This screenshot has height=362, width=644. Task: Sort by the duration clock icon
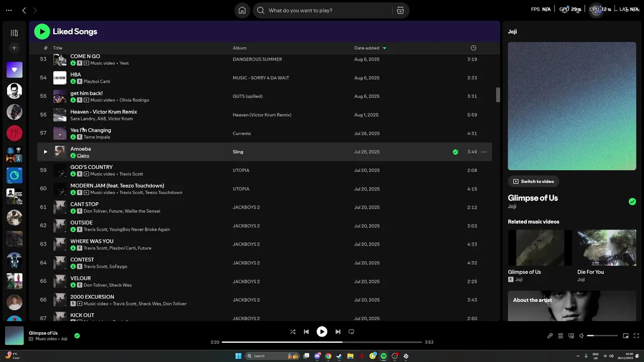[x=473, y=48]
